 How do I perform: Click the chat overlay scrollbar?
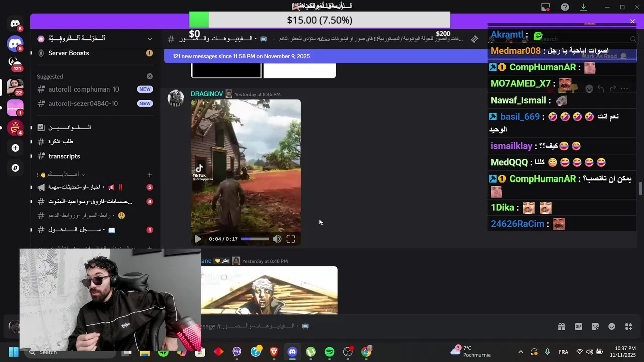(640, 188)
